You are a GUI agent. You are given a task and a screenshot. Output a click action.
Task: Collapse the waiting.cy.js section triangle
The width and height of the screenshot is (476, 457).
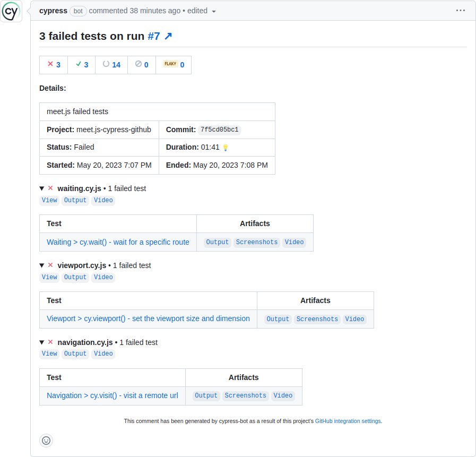pyautogui.click(x=42, y=188)
